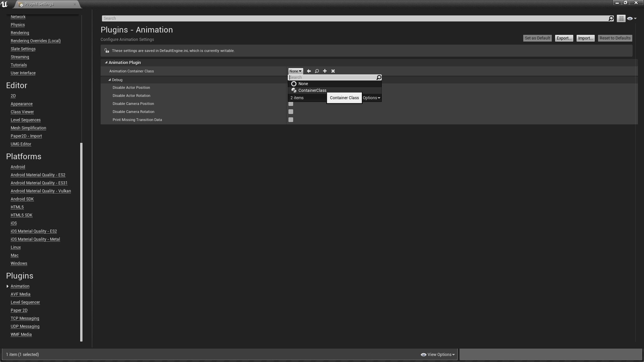This screenshot has width=644, height=362.
Task: Open the Level Sequencer plugin settings
Action: coord(25,302)
